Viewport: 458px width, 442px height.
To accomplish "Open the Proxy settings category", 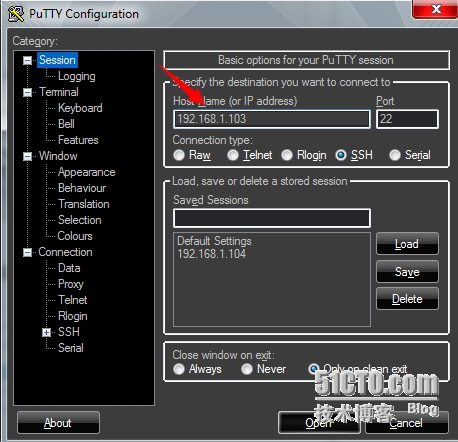I will (71, 284).
